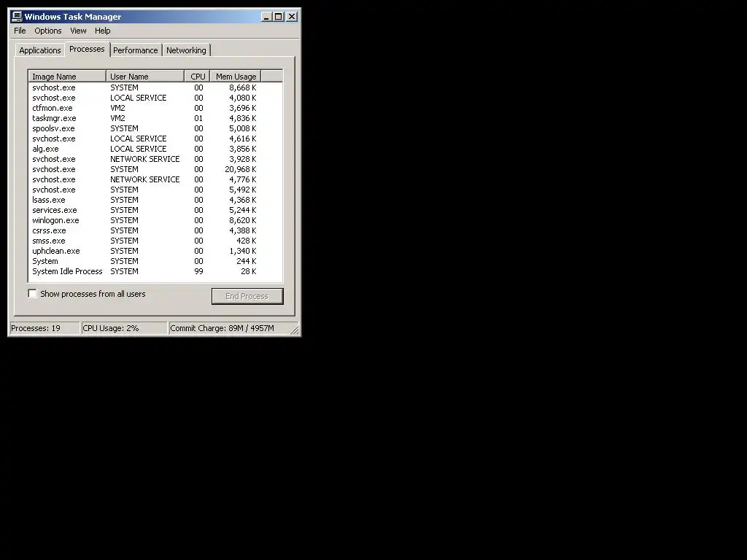Screen dimensions: 747x560
Task: Select the System Idle Process row
Action: pos(155,271)
